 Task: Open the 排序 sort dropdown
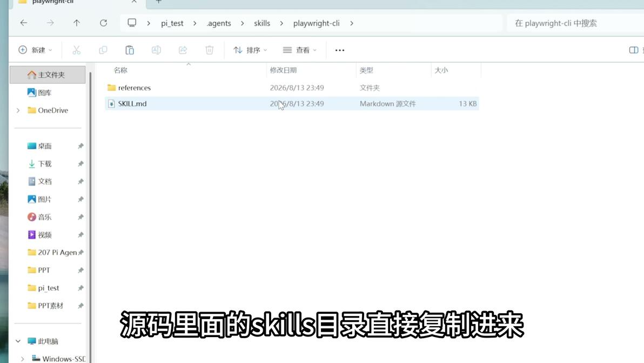250,50
